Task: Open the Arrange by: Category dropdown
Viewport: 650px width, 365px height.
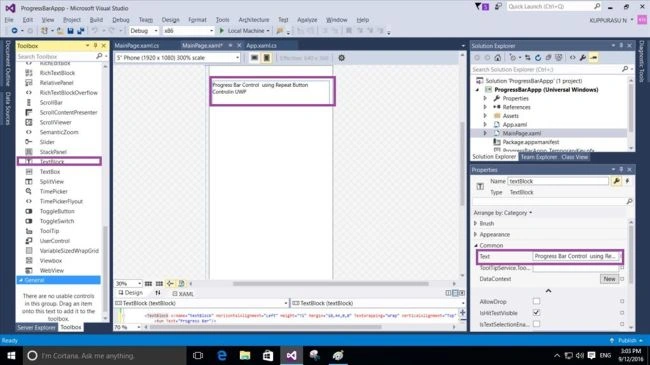Action: [x=503, y=213]
